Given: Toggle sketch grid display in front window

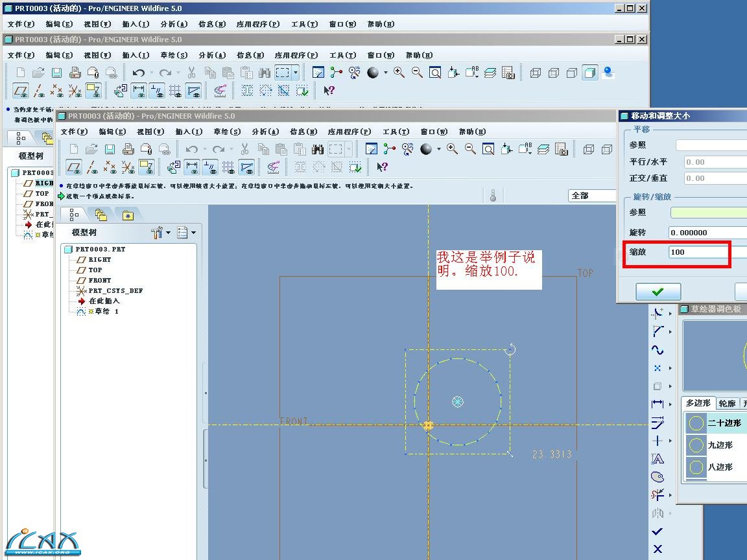Looking at the screenshot, I should click(228, 167).
